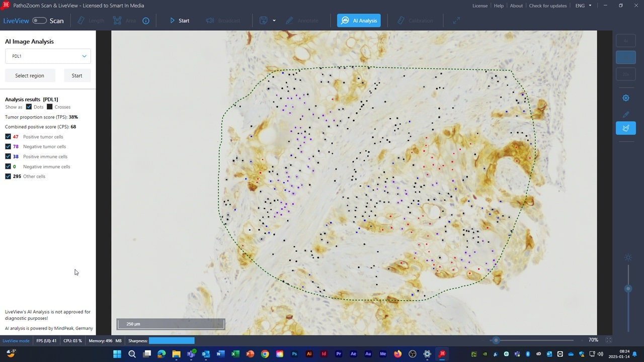Image resolution: width=644 pixels, height=362 pixels.
Task: Open the ENG language dropdown
Action: [584, 6]
